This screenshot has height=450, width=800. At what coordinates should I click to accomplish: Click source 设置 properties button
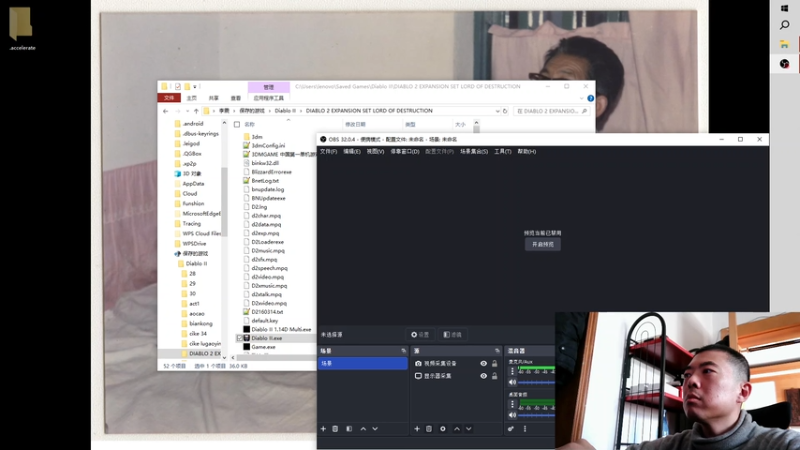420,335
